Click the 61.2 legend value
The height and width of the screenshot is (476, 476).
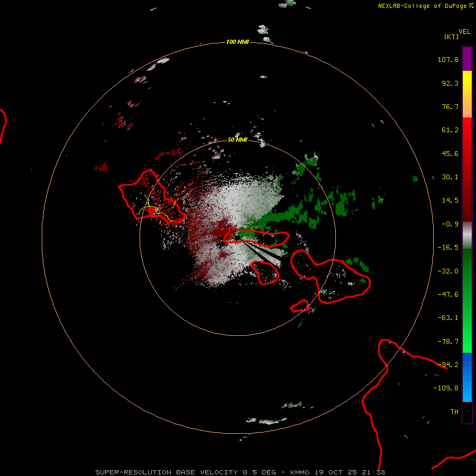tap(450, 130)
